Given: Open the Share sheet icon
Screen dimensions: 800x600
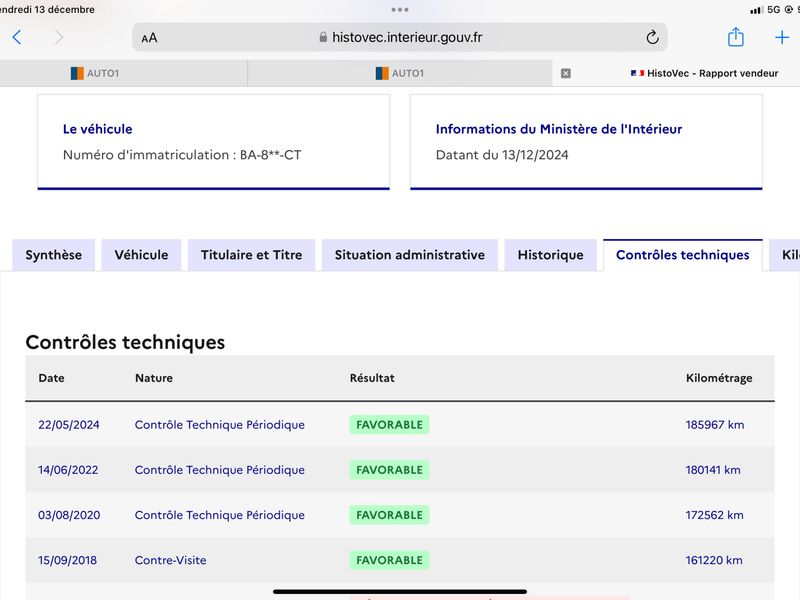Looking at the screenshot, I should pos(735,37).
